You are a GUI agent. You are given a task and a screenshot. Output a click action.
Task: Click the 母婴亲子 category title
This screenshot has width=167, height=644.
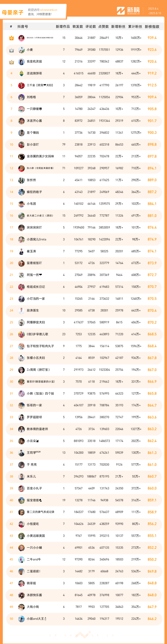click(x=13, y=12)
